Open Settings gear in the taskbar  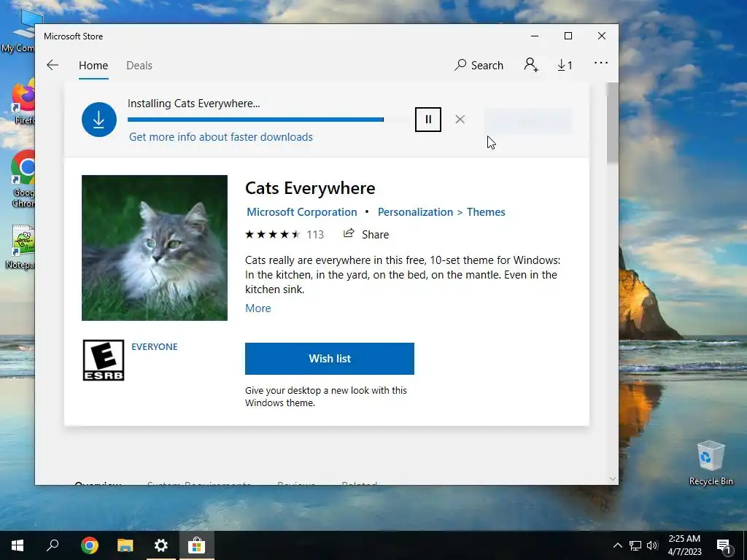point(161,545)
